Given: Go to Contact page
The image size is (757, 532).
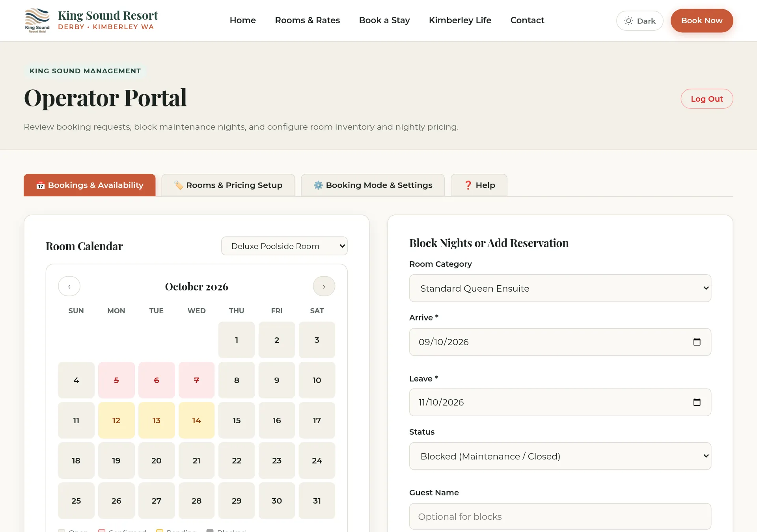Looking at the screenshot, I should pyautogui.click(x=527, y=20).
